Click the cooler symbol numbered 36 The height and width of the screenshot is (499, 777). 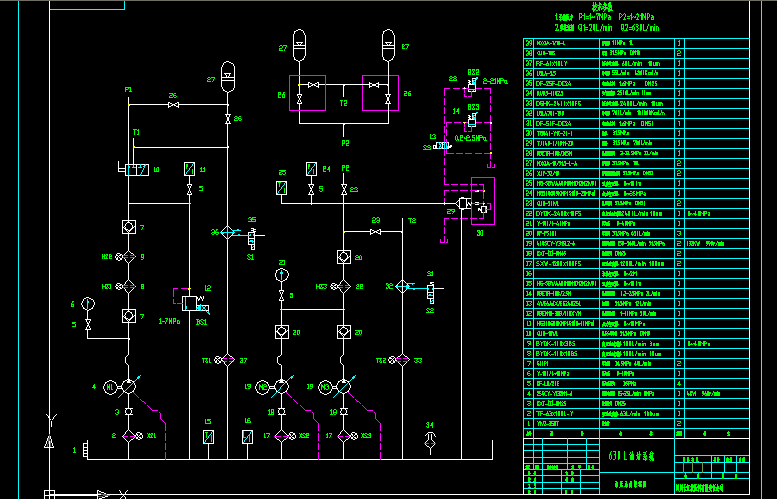click(228, 232)
